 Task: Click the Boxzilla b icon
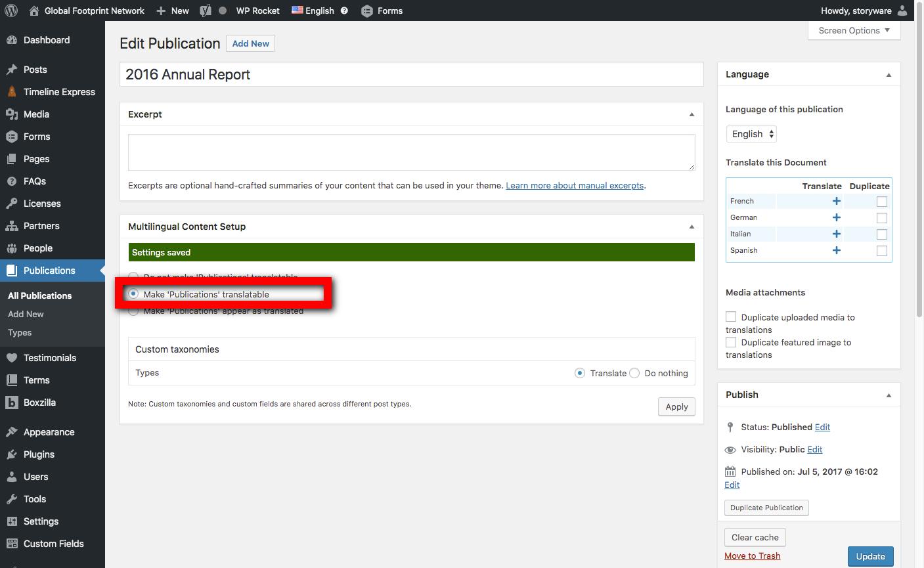coord(11,403)
